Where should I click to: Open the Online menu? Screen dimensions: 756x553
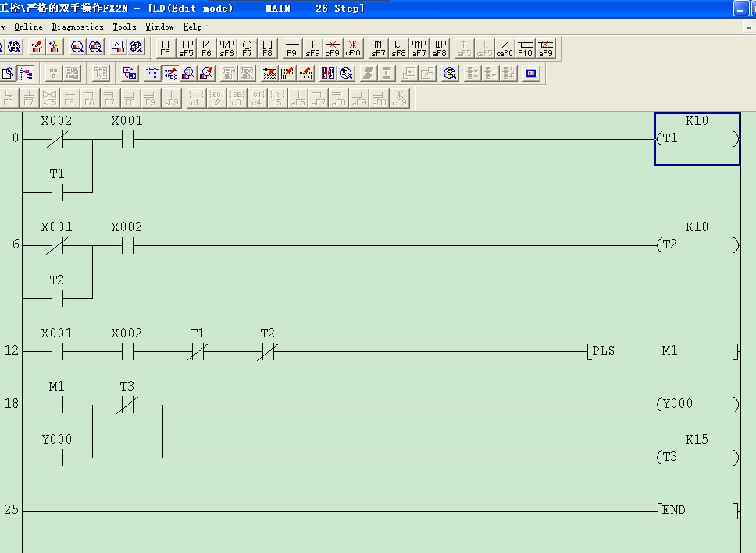(x=28, y=27)
